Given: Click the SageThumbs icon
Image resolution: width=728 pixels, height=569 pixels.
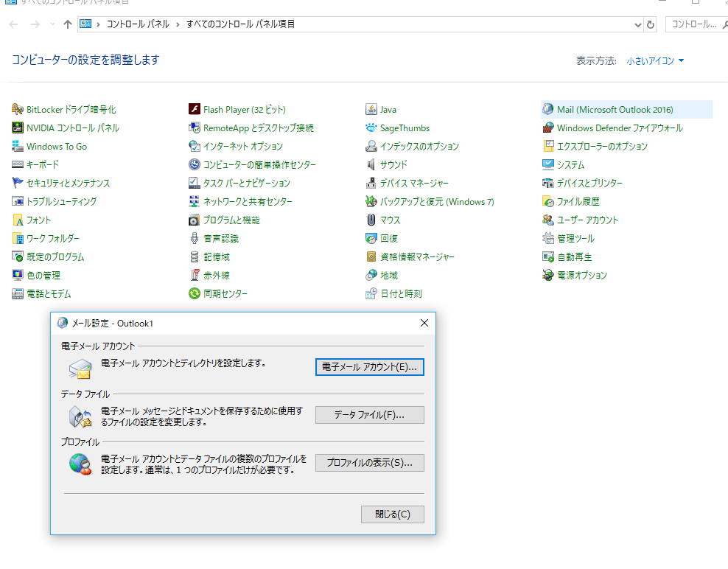Looking at the screenshot, I should [x=371, y=128].
